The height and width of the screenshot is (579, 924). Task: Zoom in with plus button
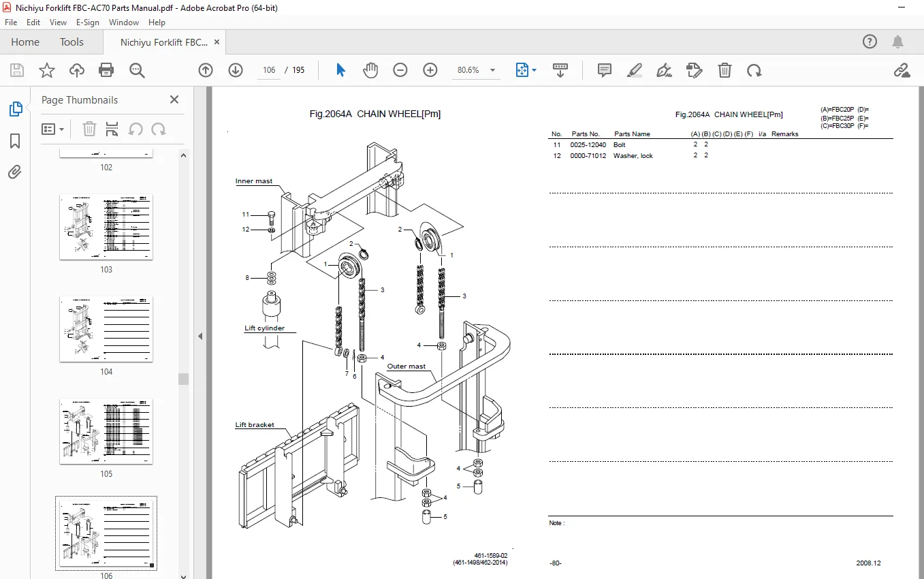tap(430, 70)
